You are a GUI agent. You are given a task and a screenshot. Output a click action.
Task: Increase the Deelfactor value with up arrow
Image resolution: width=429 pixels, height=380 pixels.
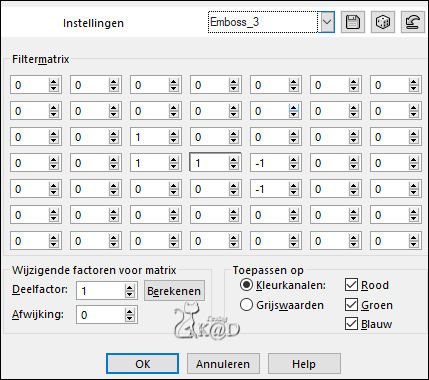coord(130,288)
